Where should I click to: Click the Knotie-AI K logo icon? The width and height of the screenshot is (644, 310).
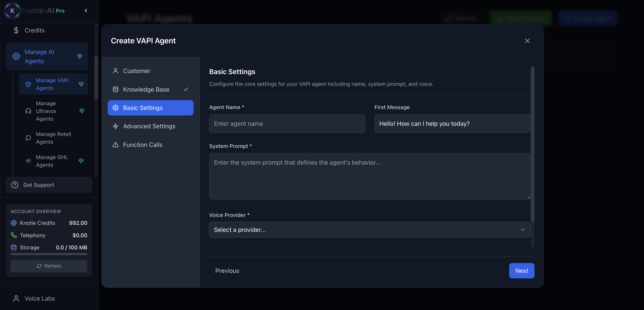12,10
